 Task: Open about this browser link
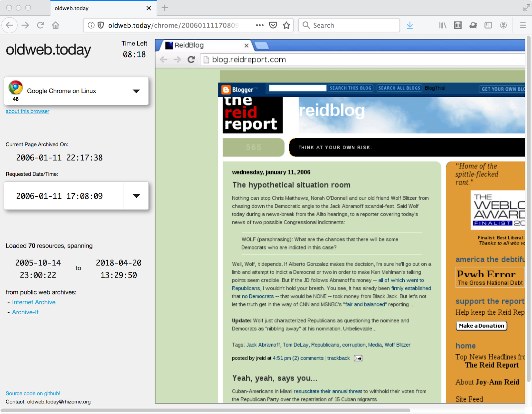pos(27,111)
